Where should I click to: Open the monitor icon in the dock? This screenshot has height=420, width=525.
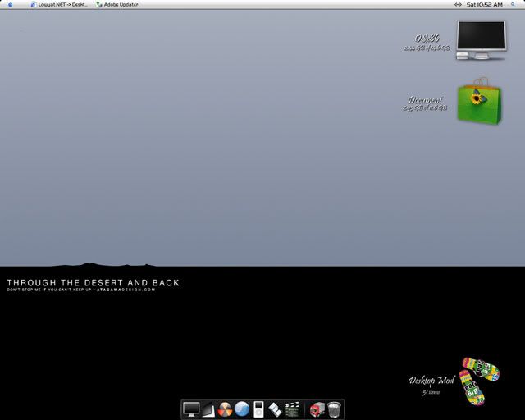(x=191, y=409)
